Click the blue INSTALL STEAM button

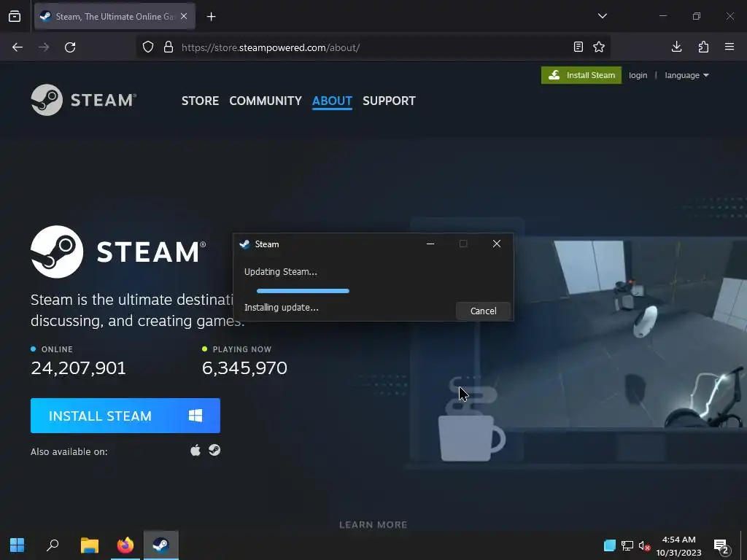point(125,416)
